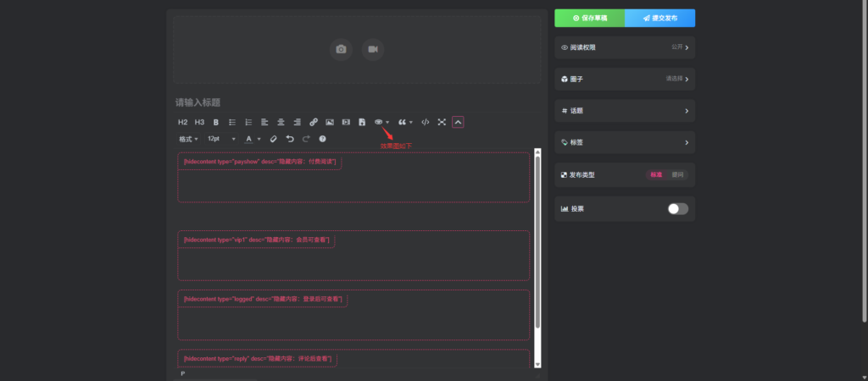Turn on the 投票 switch
The width and height of the screenshot is (868, 381).
click(677, 208)
